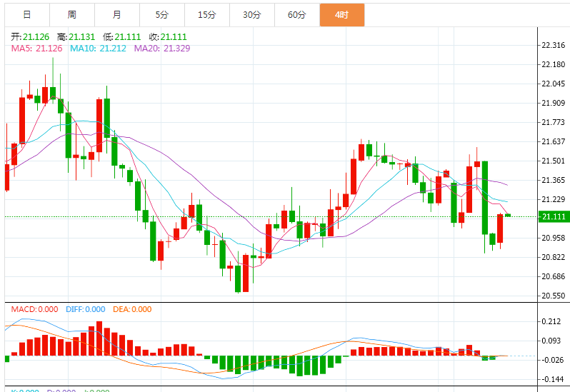
Task: Switch to the 5分 timeframe tab
Action: (x=162, y=15)
